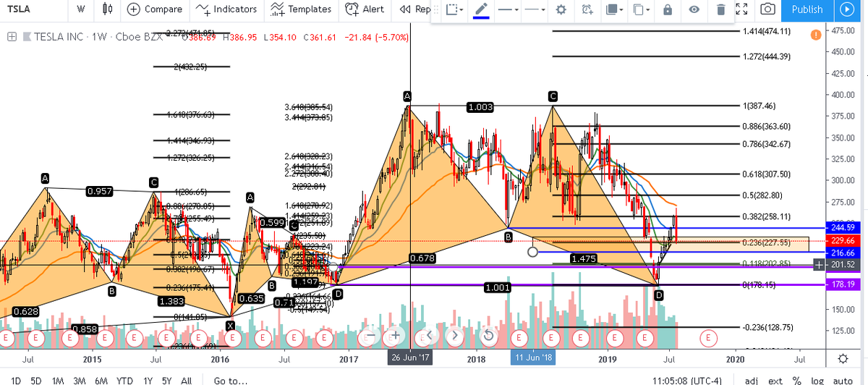
Task: Select the 5Y time range
Action: (x=166, y=379)
